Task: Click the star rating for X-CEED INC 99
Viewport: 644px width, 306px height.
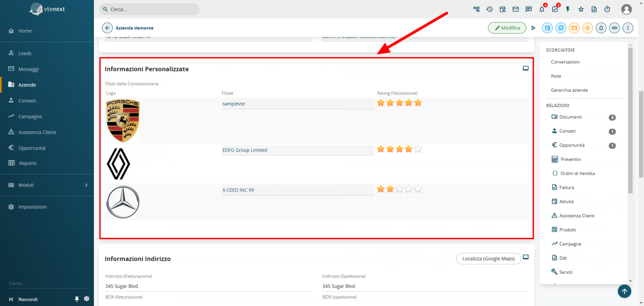Action: point(399,189)
